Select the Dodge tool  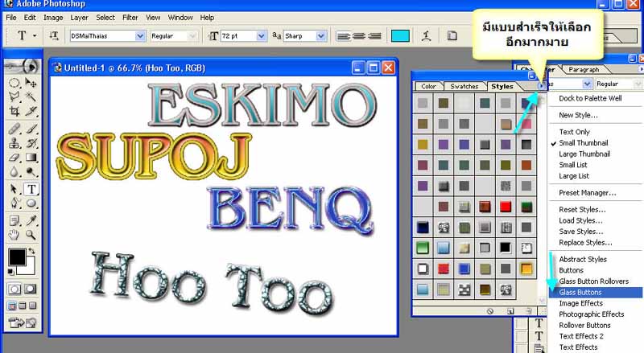31,171
